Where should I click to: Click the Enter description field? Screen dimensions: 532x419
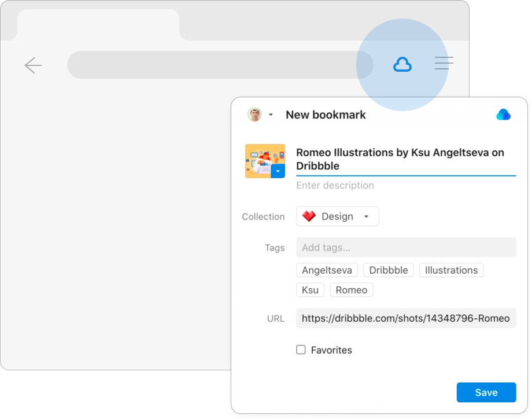coord(406,185)
